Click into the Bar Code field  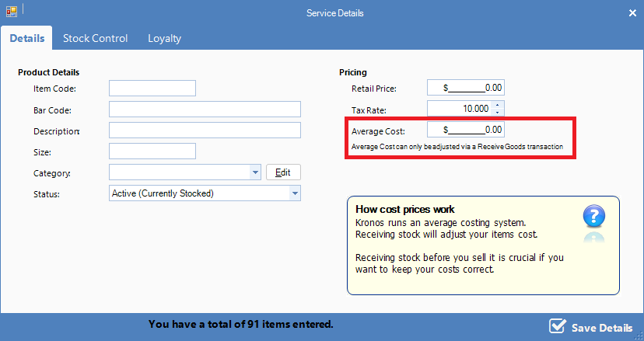coord(205,109)
